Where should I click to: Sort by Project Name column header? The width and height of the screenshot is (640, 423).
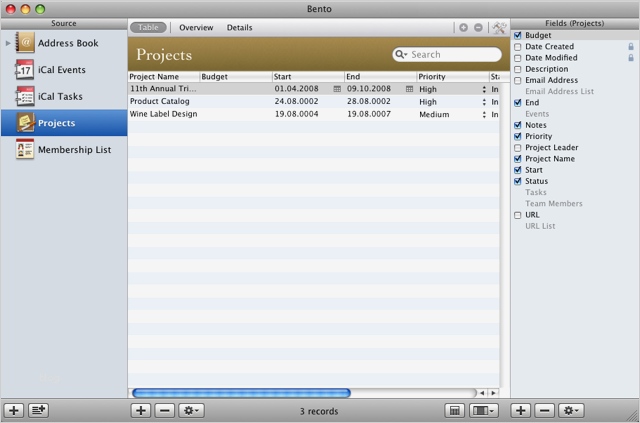[x=164, y=77]
